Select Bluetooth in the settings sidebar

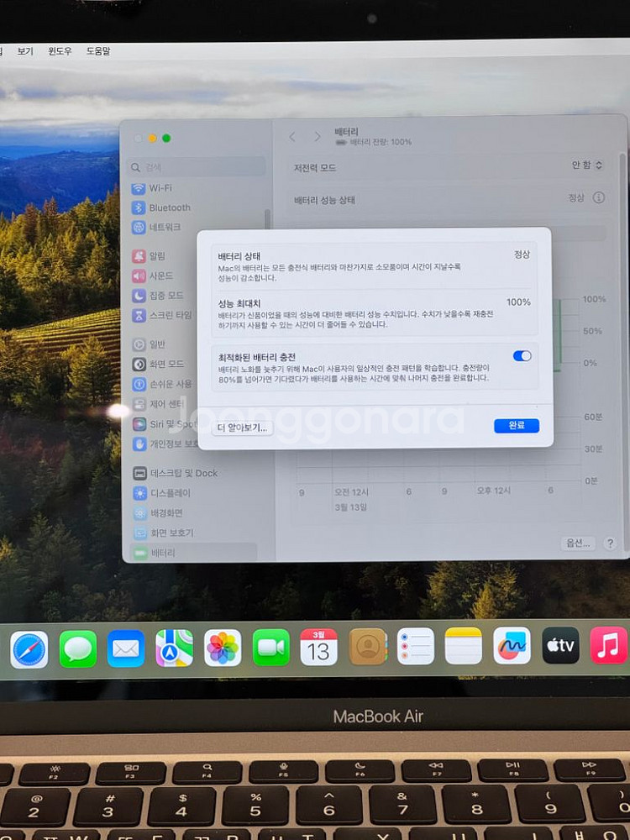point(161,207)
